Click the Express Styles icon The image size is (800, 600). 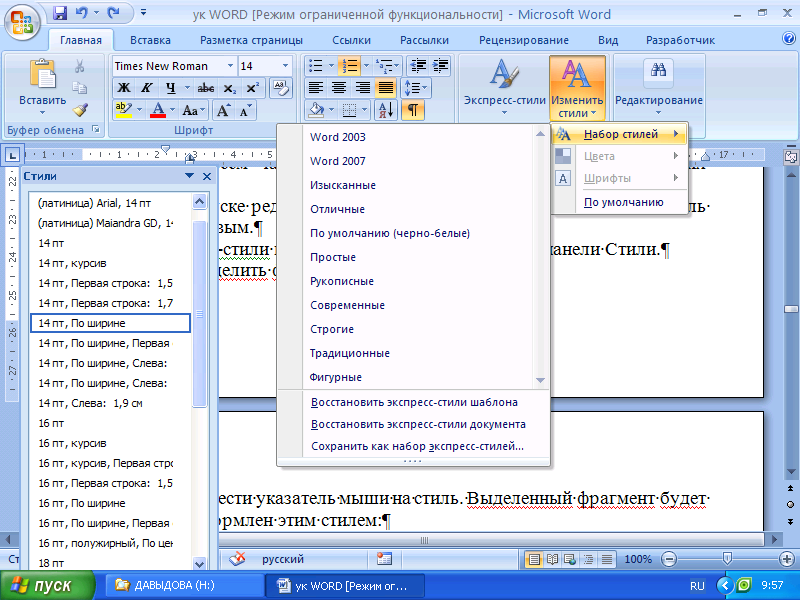pos(504,74)
